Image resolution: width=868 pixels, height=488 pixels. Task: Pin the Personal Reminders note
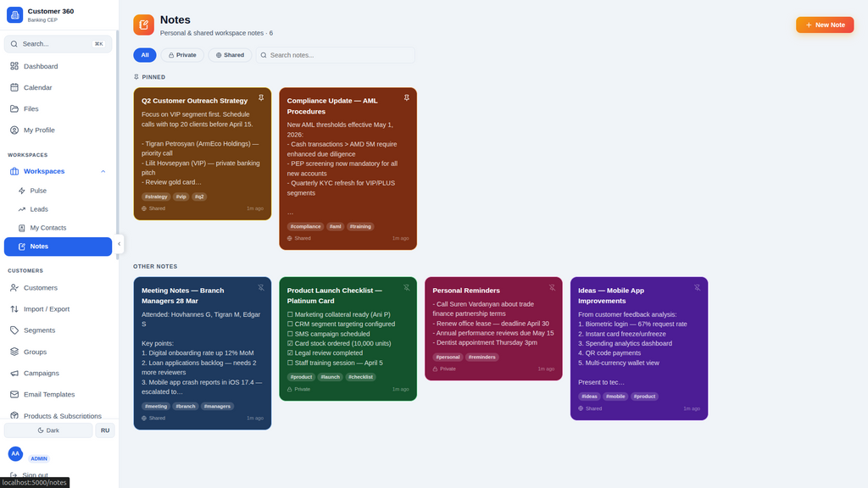(552, 288)
